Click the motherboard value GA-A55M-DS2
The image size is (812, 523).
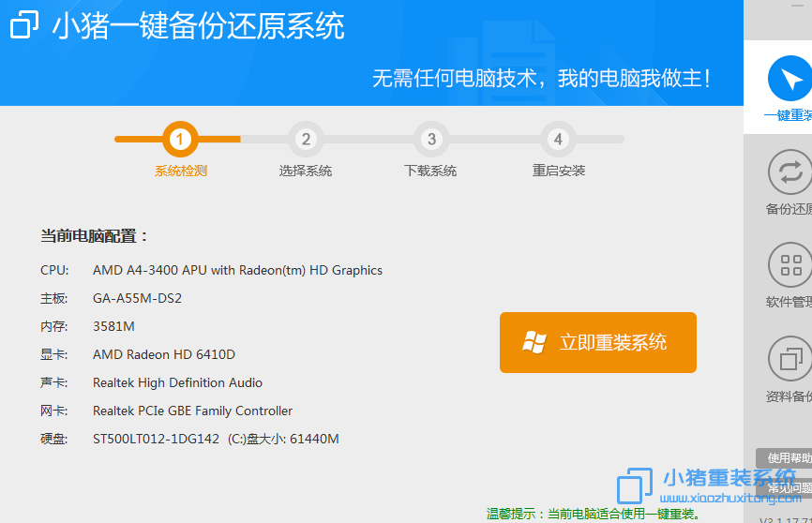point(137,298)
